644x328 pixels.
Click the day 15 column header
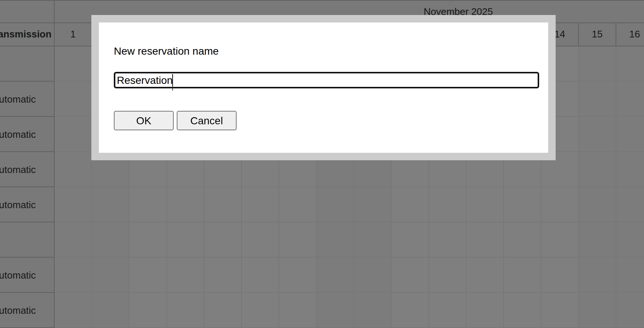(x=597, y=34)
